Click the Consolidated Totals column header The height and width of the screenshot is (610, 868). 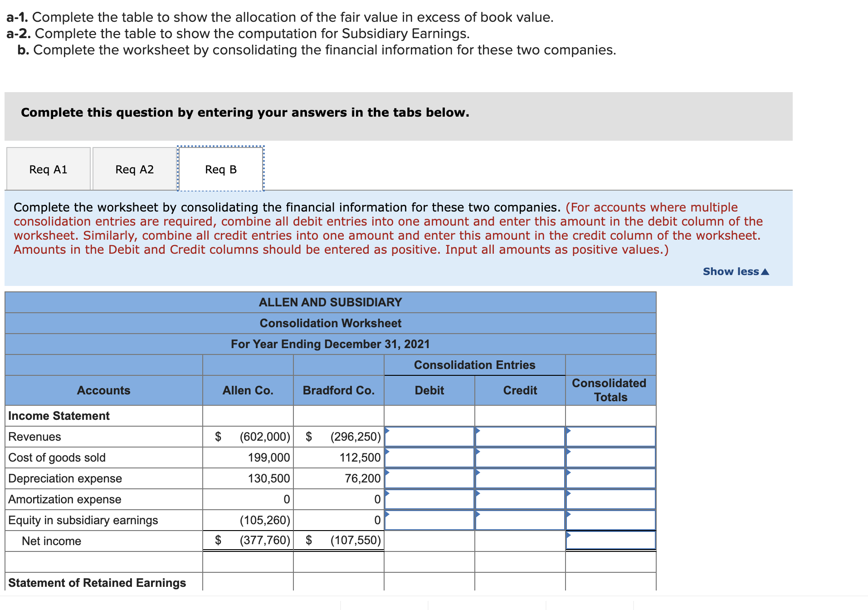coord(610,390)
